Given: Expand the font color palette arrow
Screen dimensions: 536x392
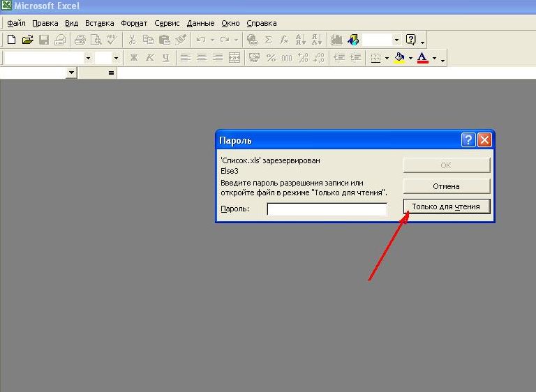Looking at the screenshot, I should (x=434, y=58).
